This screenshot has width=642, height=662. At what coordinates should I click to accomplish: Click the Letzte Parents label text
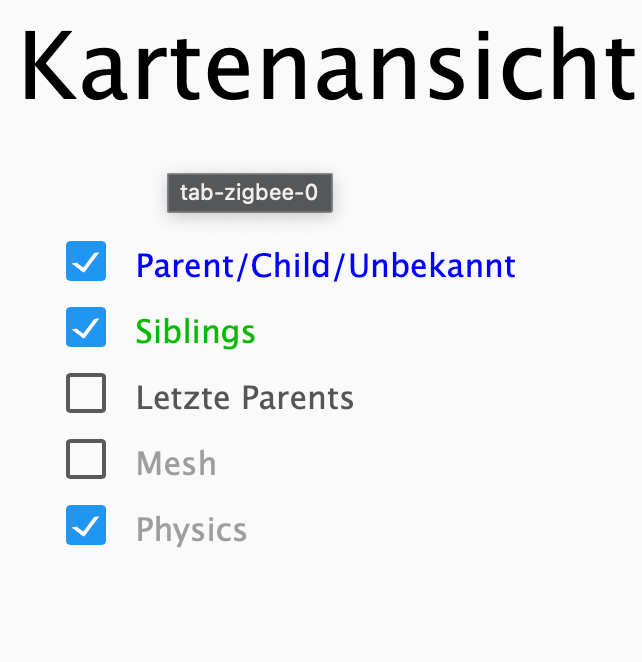pyautogui.click(x=245, y=398)
